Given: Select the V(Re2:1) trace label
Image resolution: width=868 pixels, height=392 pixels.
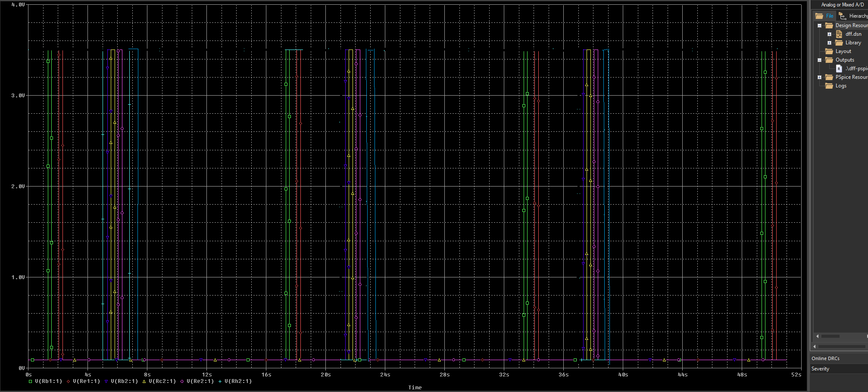Looking at the screenshot, I should click(200, 381).
